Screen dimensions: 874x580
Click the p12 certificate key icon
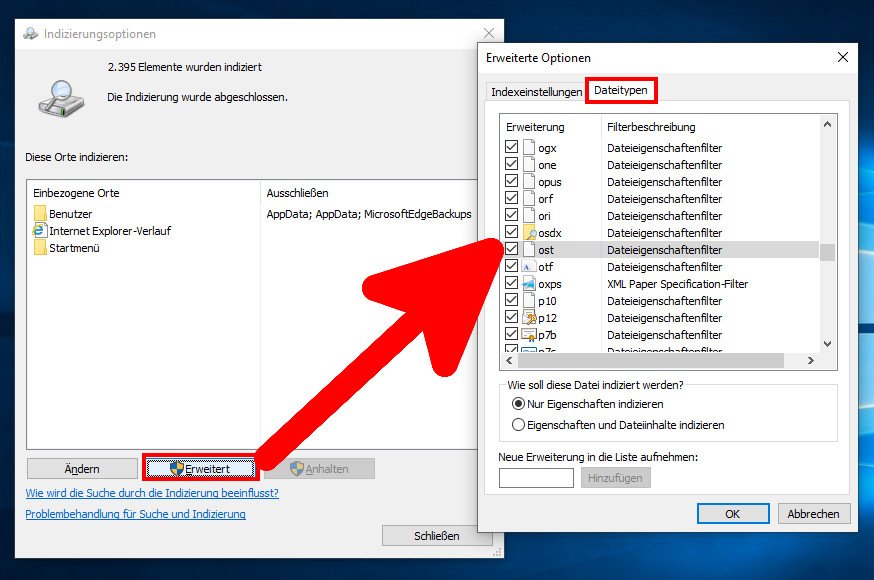529,318
